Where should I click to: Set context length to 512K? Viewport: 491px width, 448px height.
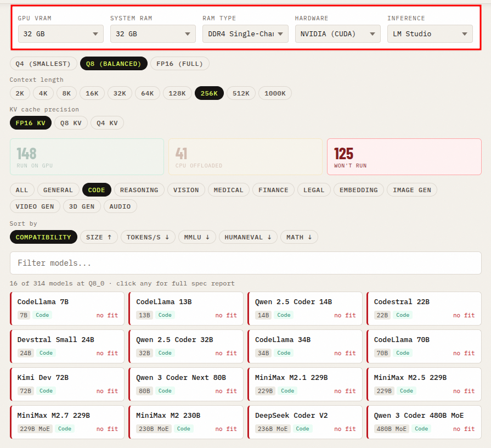[241, 93]
